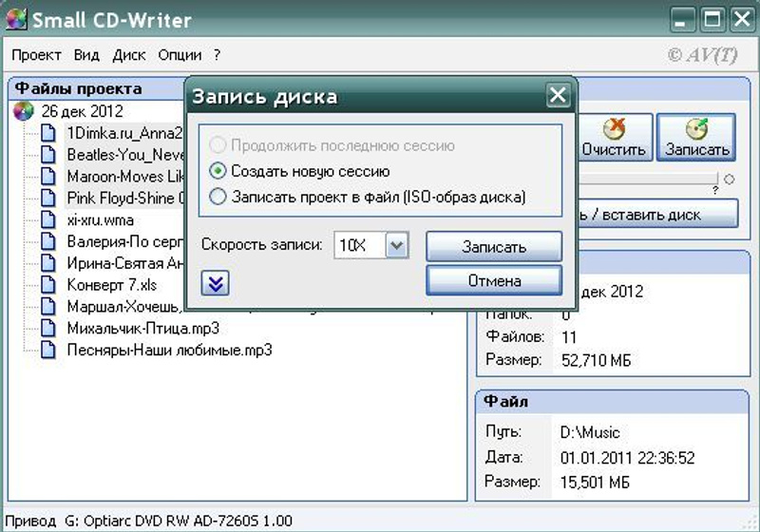The width and height of the screenshot is (760, 532).
Task: Select Песняры-Наши любимые.mp3 in the list
Action: pos(170,350)
